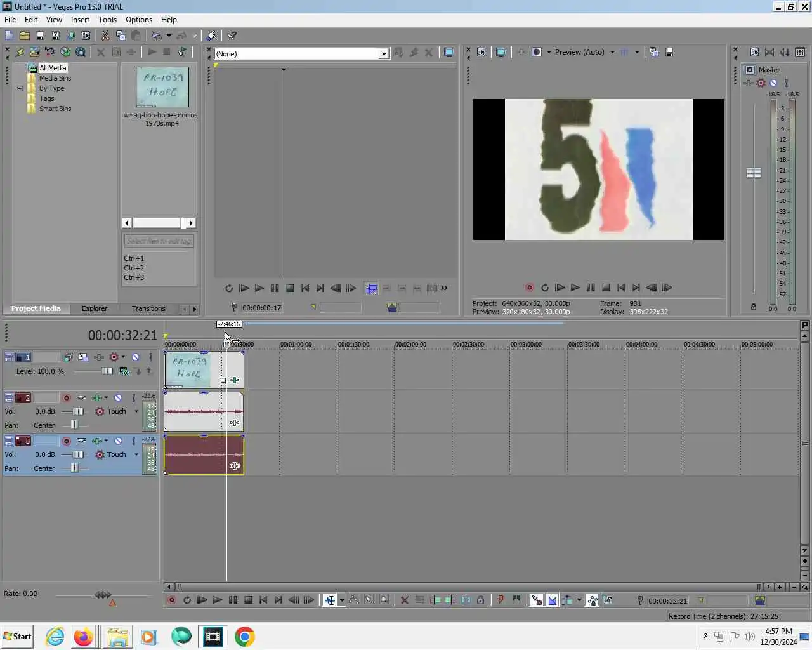The width and height of the screenshot is (812, 650).
Task: Open the Tools menu
Action: (x=107, y=20)
